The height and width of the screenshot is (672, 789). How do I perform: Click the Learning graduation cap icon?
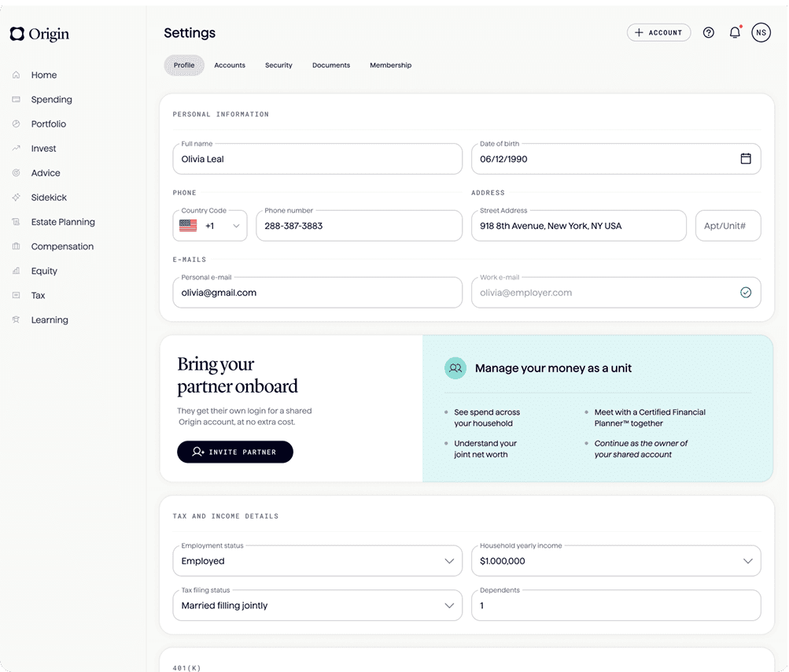tap(16, 319)
